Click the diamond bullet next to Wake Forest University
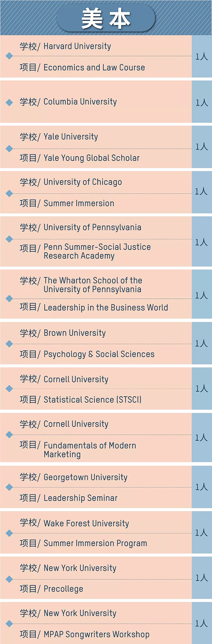 pos(10,533)
